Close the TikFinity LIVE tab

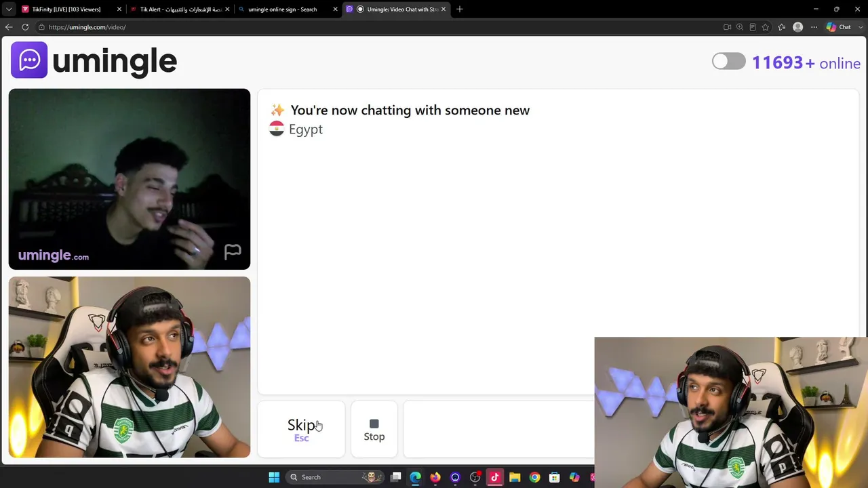119,9
